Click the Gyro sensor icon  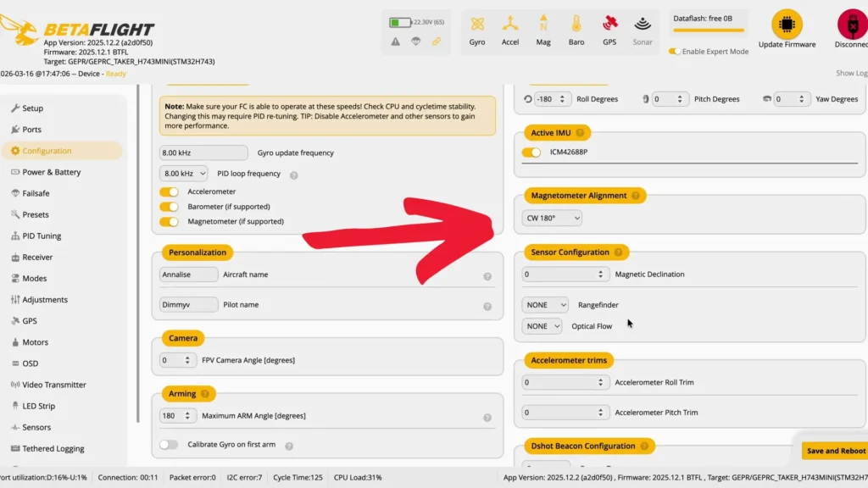pyautogui.click(x=477, y=25)
